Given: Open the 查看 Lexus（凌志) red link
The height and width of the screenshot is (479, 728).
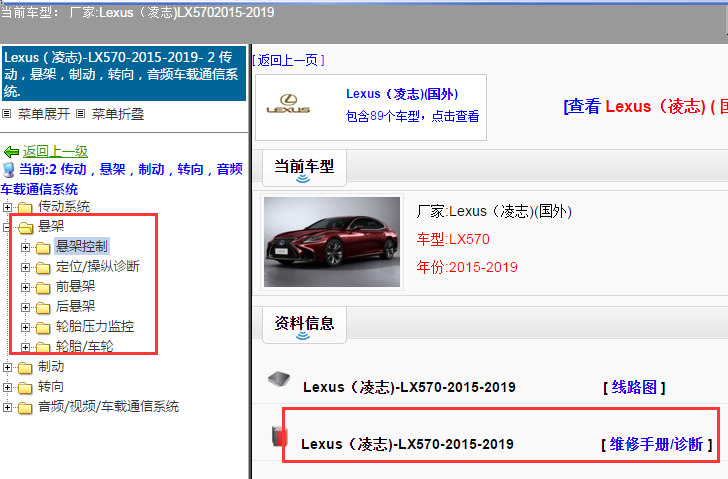Looking at the screenshot, I should [x=645, y=106].
